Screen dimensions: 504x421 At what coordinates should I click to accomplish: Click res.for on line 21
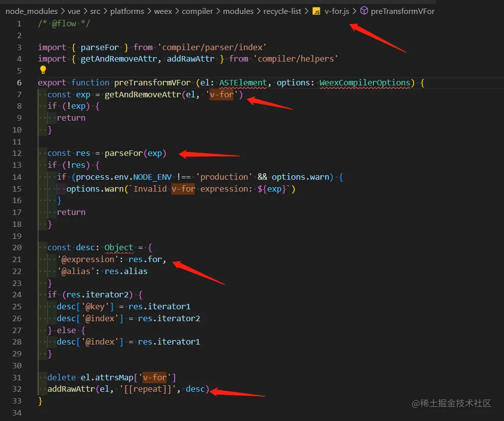pos(145,259)
